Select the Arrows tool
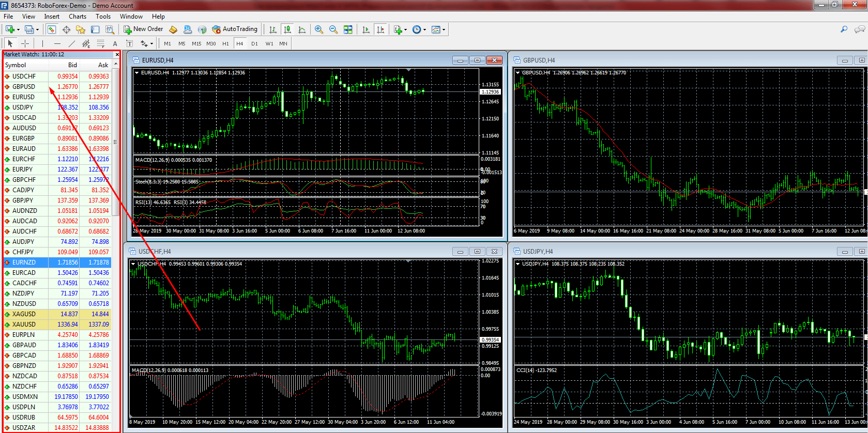The width and height of the screenshot is (868, 433). pyautogui.click(x=144, y=43)
